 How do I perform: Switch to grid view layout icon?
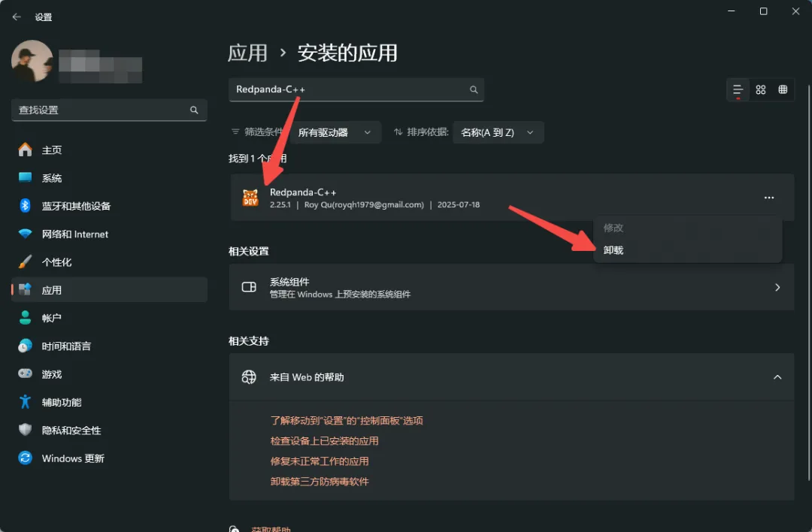pyautogui.click(x=761, y=90)
